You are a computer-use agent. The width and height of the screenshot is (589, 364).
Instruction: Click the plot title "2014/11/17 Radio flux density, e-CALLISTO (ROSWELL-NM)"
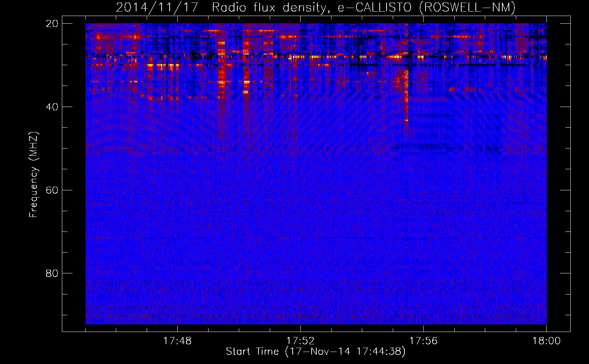click(x=316, y=7)
